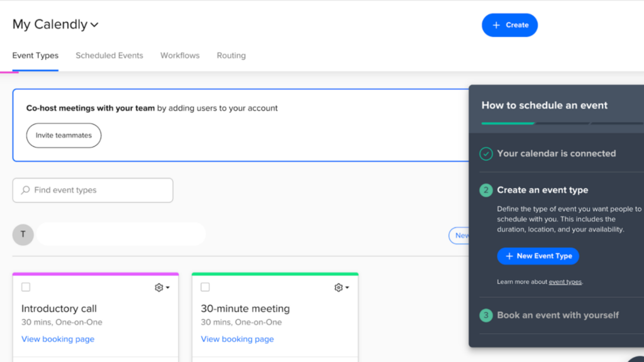Click the T avatar circle
The image size is (644, 362).
click(x=23, y=234)
